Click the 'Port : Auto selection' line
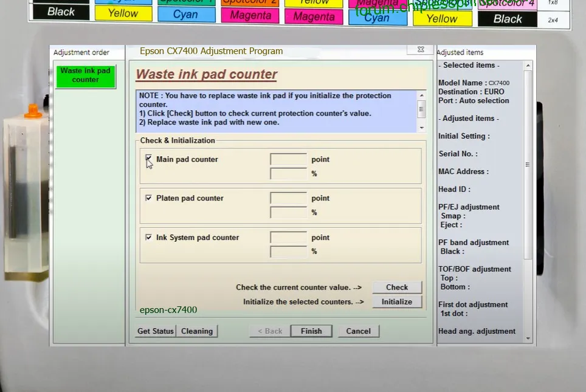Screen dimensions: 586x392 tap(474, 100)
